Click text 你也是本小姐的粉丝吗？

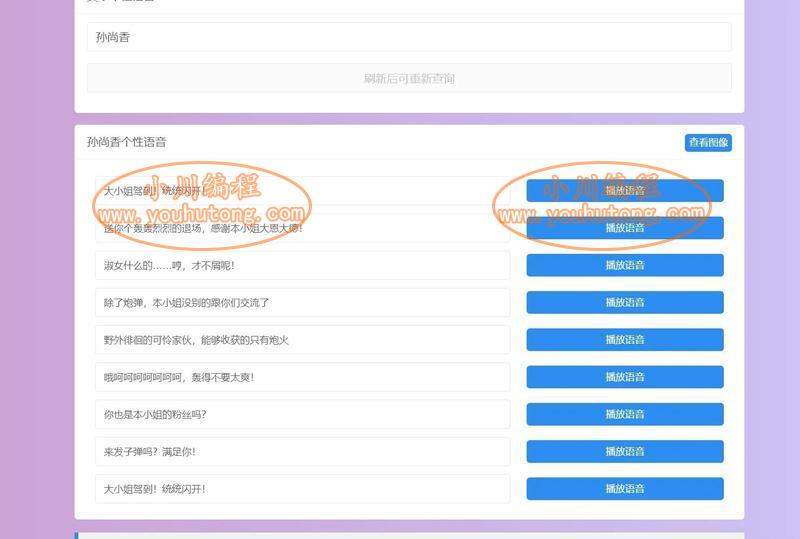155,414
